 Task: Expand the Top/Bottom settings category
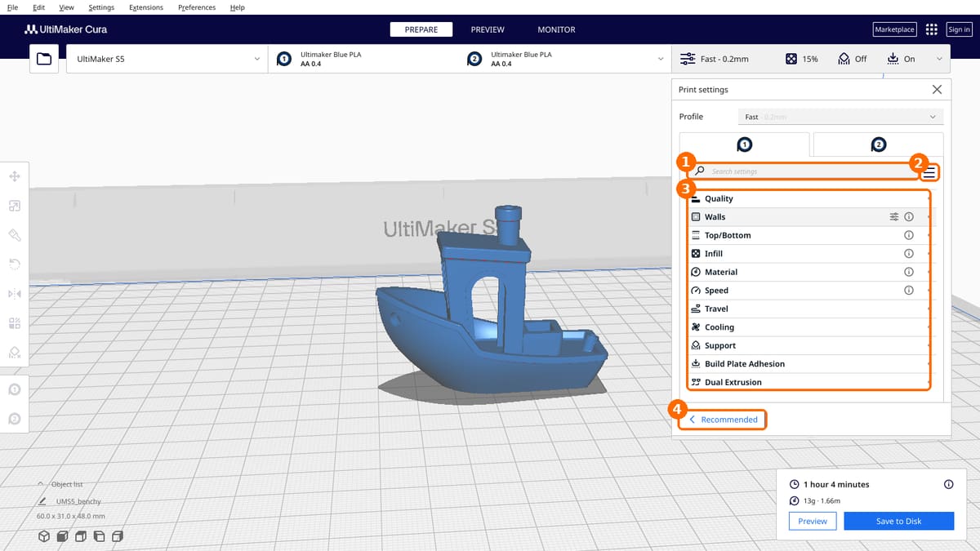tap(809, 235)
